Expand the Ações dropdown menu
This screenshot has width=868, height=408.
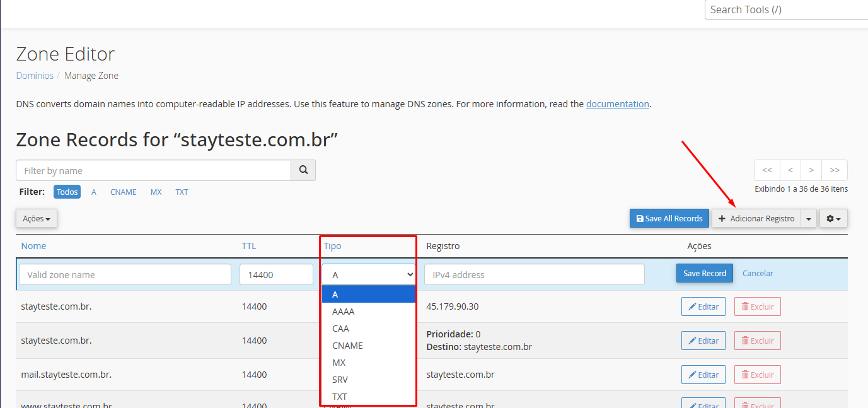click(37, 219)
